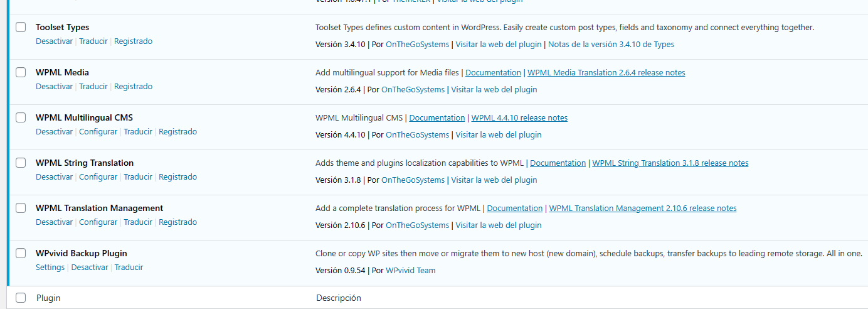Open the WPvivid Team author link
The height and width of the screenshot is (309, 868).
point(410,271)
